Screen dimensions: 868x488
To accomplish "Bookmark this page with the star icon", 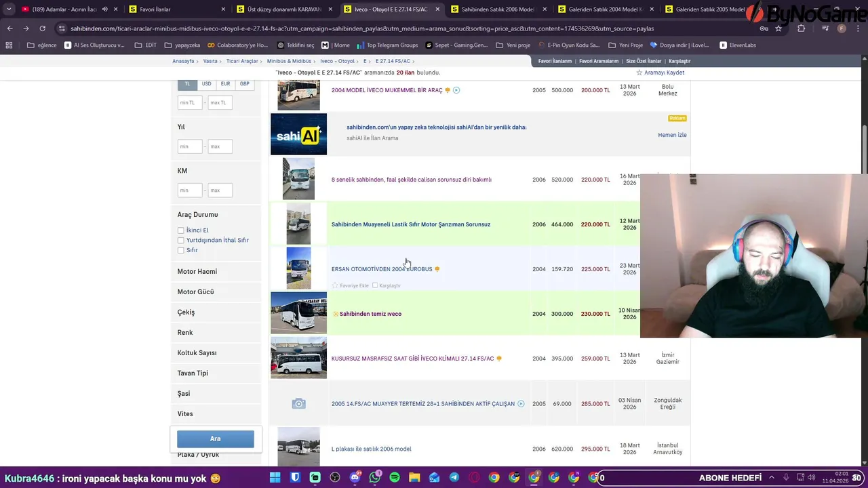I will click(x=778, y=28).
